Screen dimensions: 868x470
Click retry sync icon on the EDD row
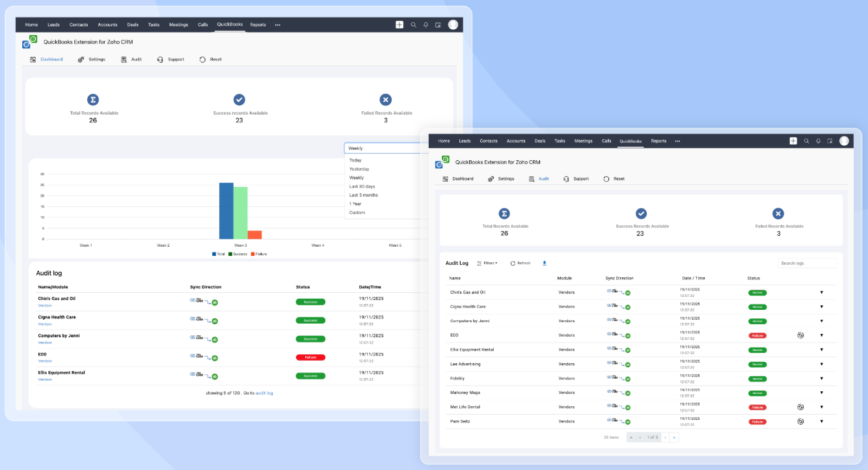click(x=800, y=335)
